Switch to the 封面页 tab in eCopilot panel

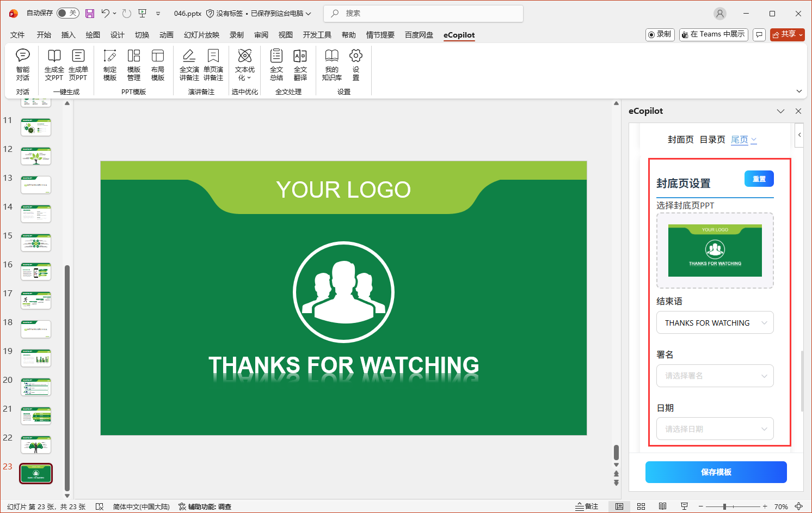point(680,139)
